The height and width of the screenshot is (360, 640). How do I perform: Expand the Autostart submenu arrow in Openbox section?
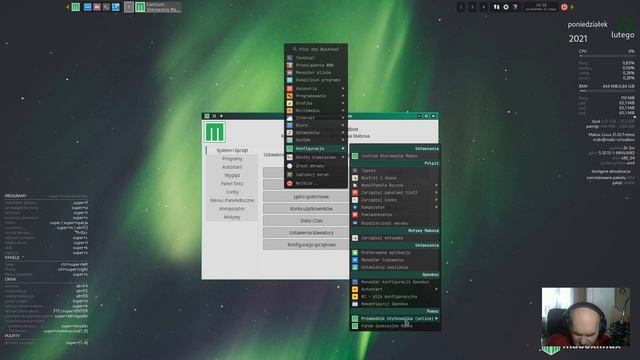[x=436, y=289]
